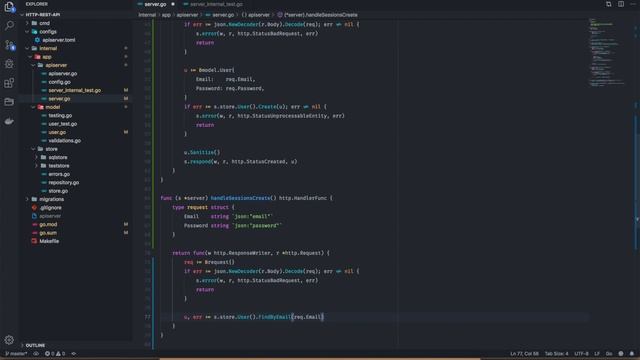
Task: Select the apiserver binary file at root
Action: tap(50, 216)
